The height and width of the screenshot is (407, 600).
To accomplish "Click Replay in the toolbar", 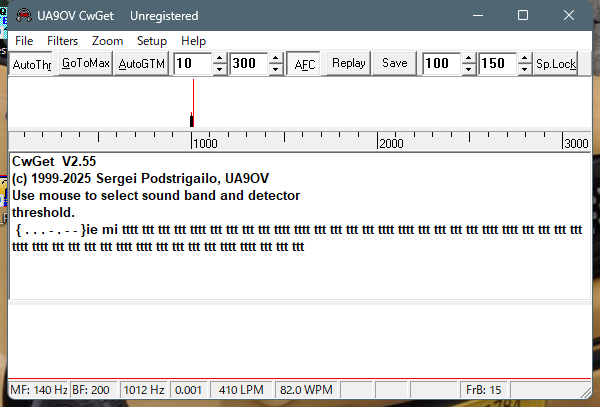I will pyautogui.click(x=348, y=63).
